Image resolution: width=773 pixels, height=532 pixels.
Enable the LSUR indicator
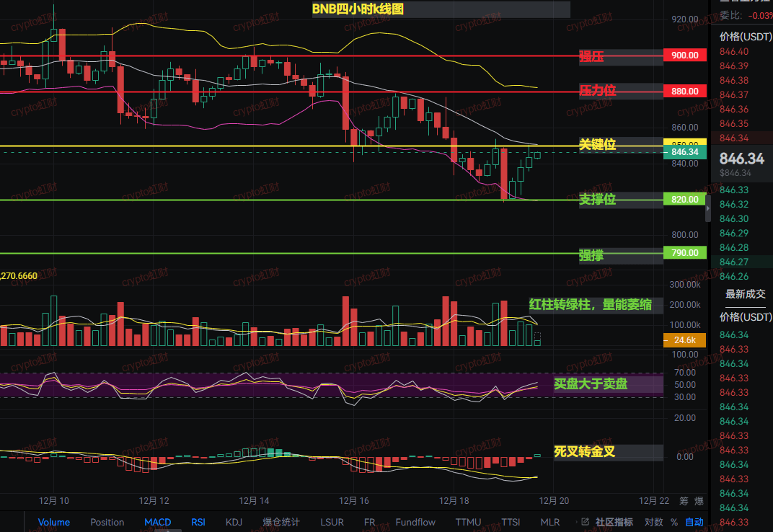[x=332, y=522]
